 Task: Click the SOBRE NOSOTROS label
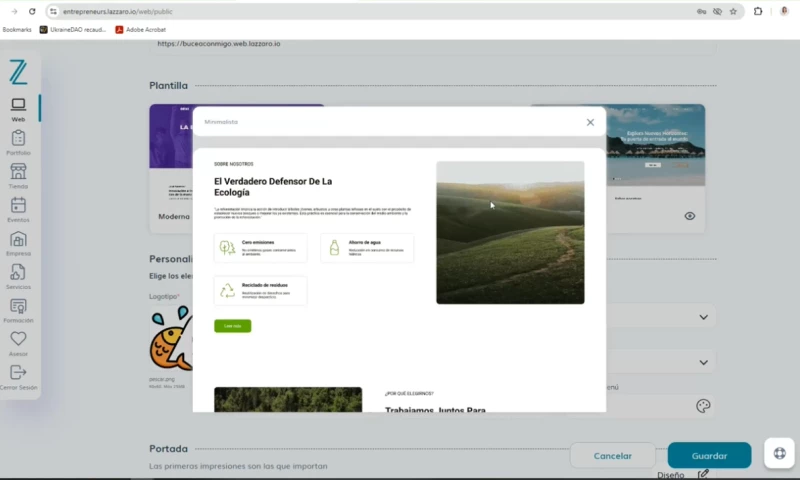click(234, 164)
